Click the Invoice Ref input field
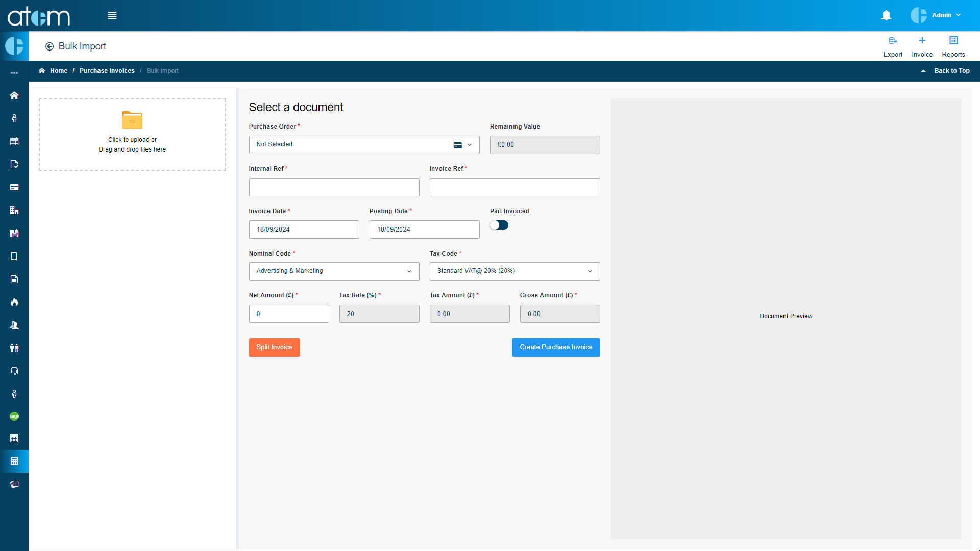 pyautogui.click(x=514, y=187)
